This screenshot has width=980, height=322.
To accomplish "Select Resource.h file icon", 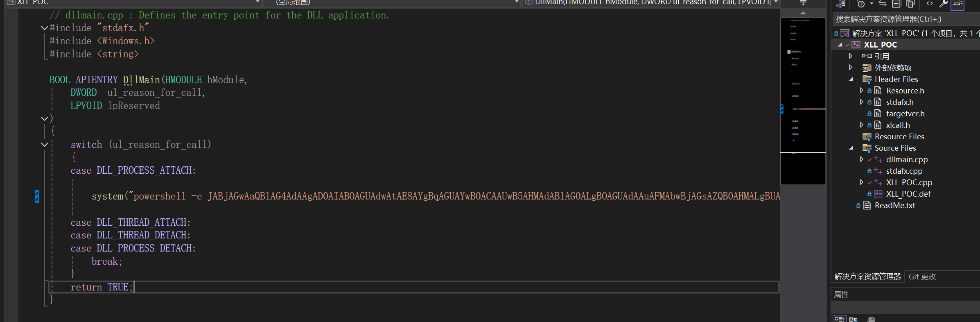I will tap(878, 91).
